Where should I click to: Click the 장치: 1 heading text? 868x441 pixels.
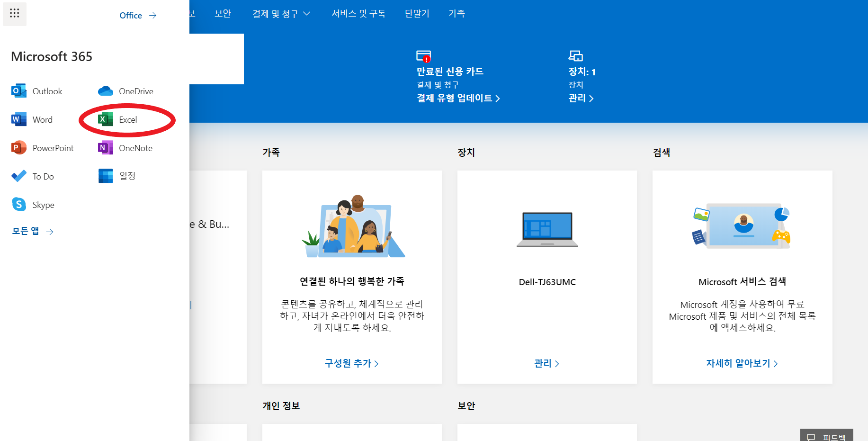coord(582,72)
